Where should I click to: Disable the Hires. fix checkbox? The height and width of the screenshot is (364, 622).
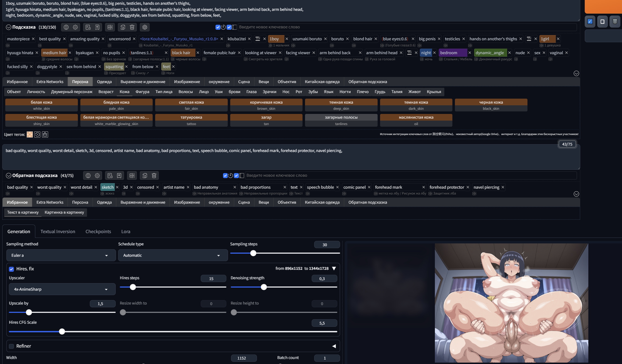11,269
